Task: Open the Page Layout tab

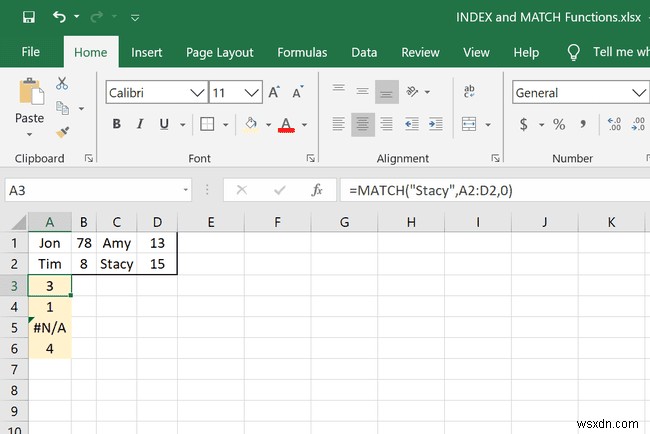Action: point(219,53)
